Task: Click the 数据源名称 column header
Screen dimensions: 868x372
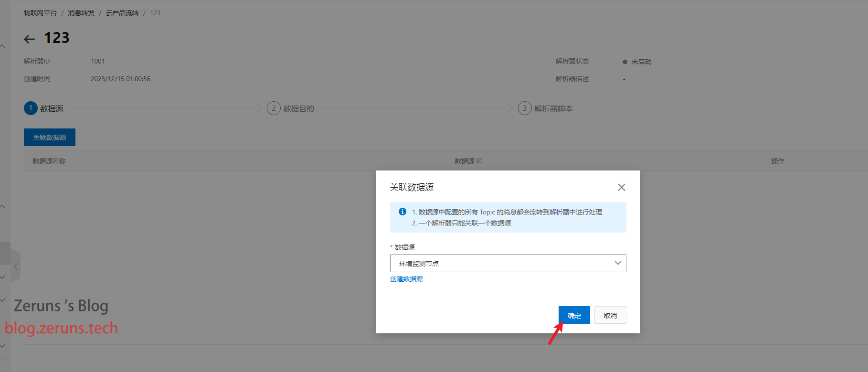Action: (x=49, y=161)
